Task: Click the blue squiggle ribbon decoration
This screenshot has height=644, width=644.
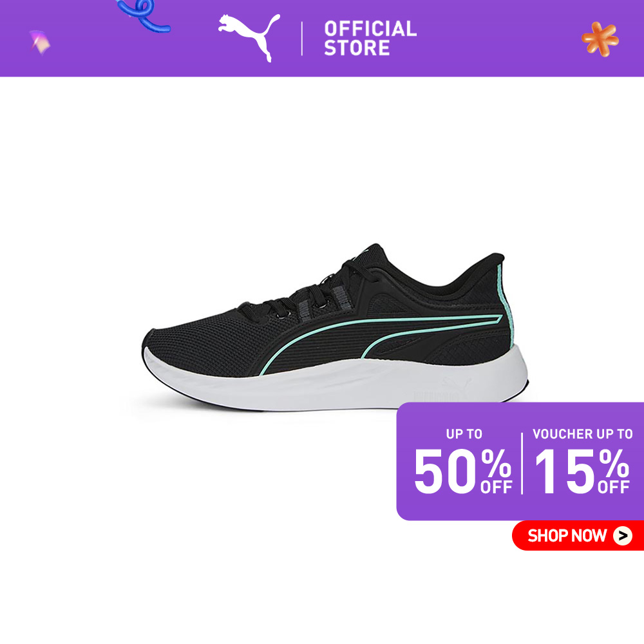Action: pyautogui.click(x=144, y=15)
